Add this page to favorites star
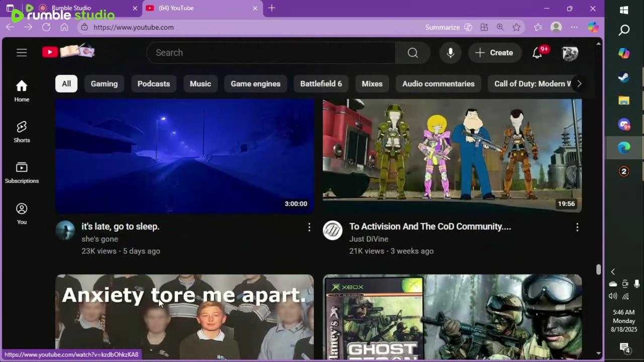Viewport: 644px width, 362px height. [516, 27]
